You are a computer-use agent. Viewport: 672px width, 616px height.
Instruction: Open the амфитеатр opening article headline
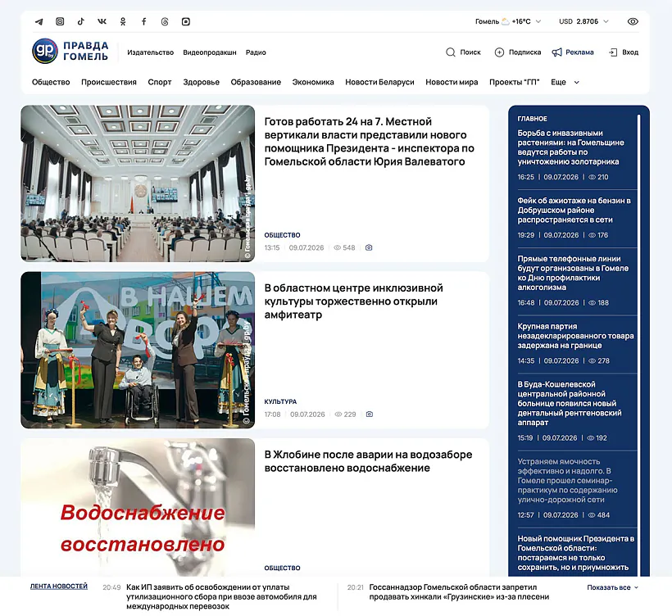tap(353, 301)
